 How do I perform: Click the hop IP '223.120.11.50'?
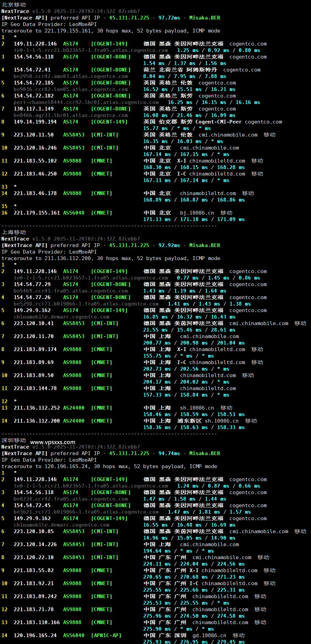pos(34,135)
